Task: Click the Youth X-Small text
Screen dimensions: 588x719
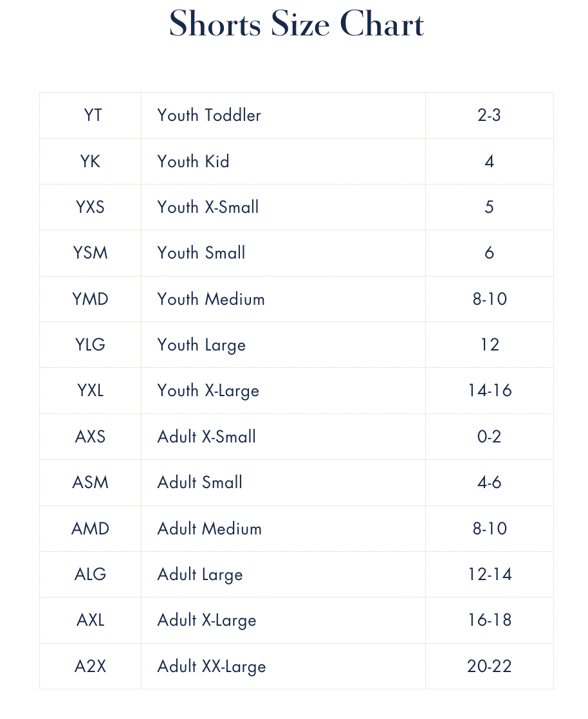Action: point(208,207)
